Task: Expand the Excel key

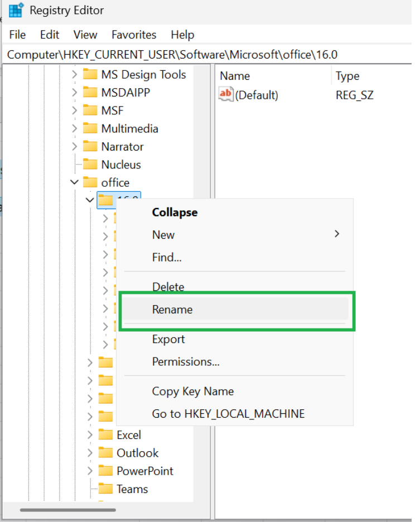Action: pyautogui.click(x=90, y=434)
